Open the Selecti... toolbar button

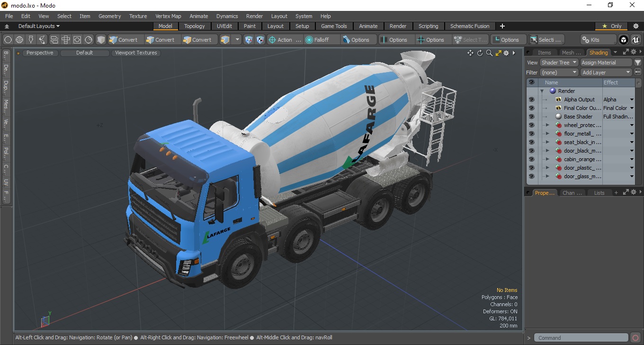(547, 40)
